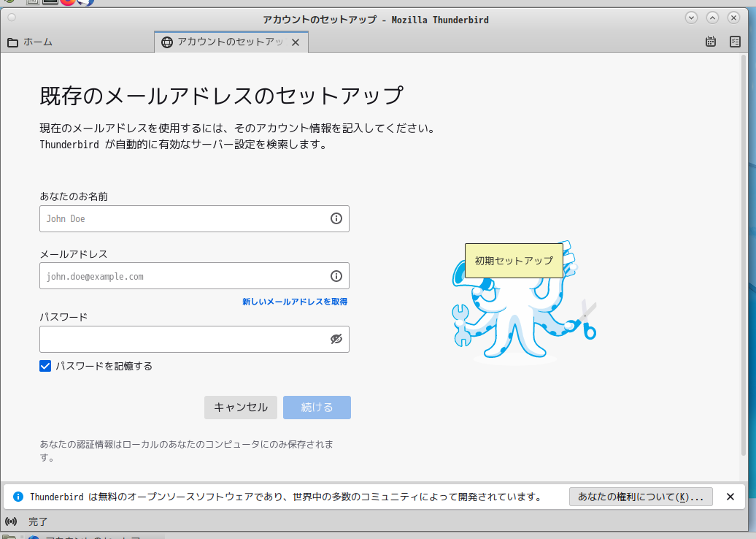Click the 続ける button

[x=317, y=408]
